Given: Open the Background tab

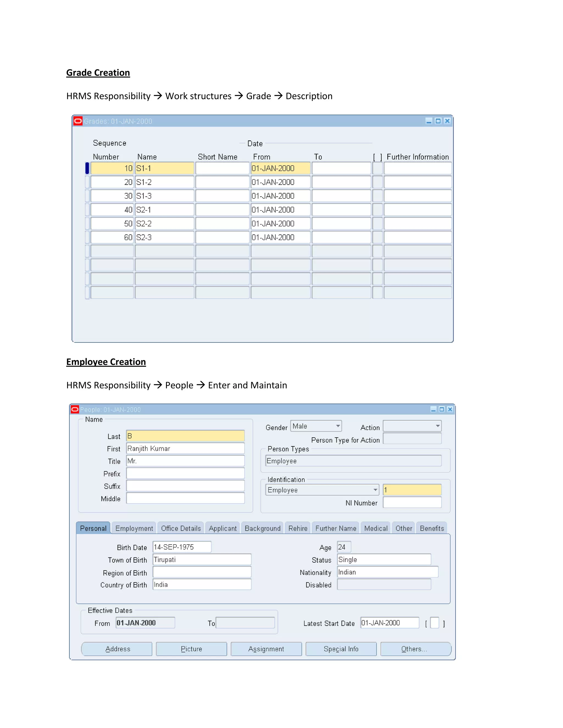Looking at the screenshot, I should coord(263,528).
